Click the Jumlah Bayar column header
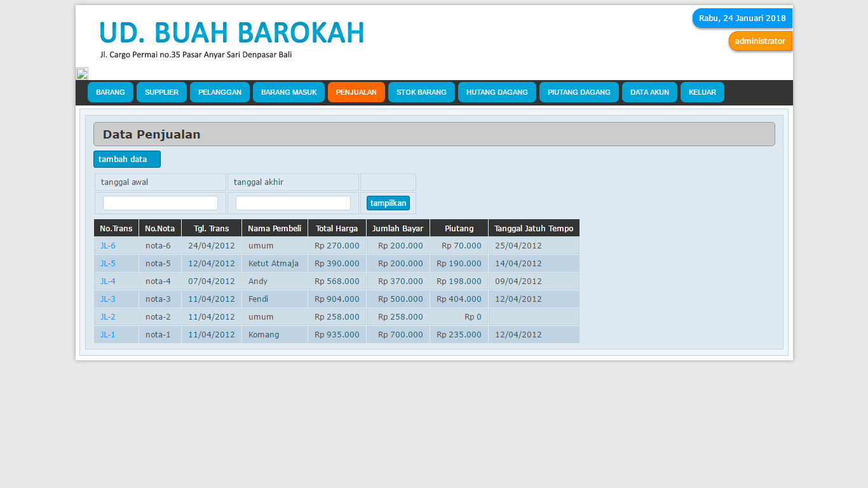 pos(398,228)
